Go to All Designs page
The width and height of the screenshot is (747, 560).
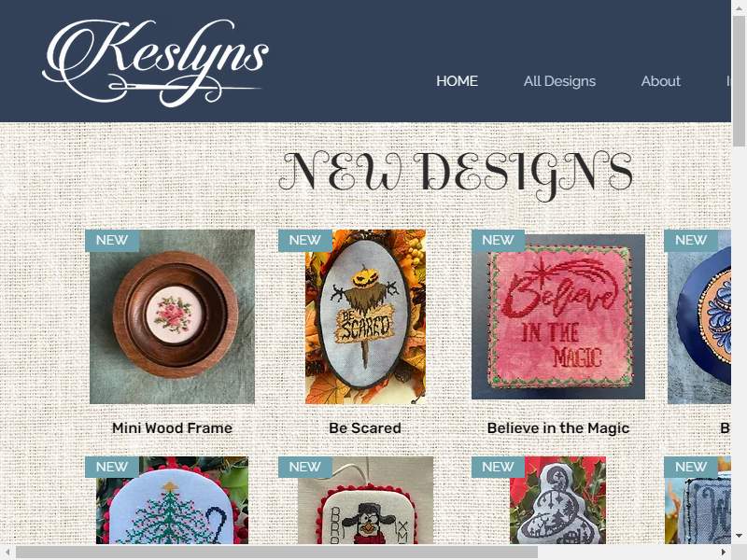coord(559,81)
